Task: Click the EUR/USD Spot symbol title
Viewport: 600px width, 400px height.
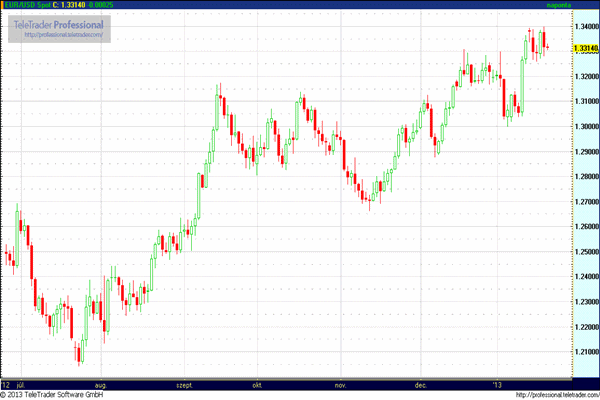Action: (x=25, y=7)
